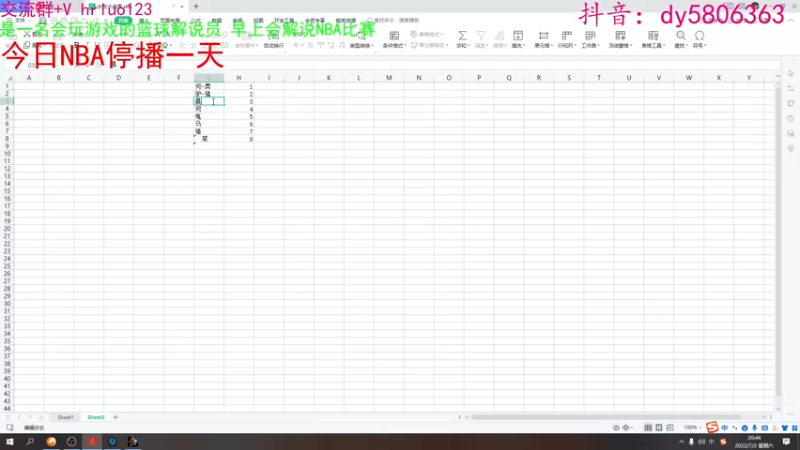Add a new sheet with the plus button
Viewport: 800px width, 450px height.
coord(116,417)
